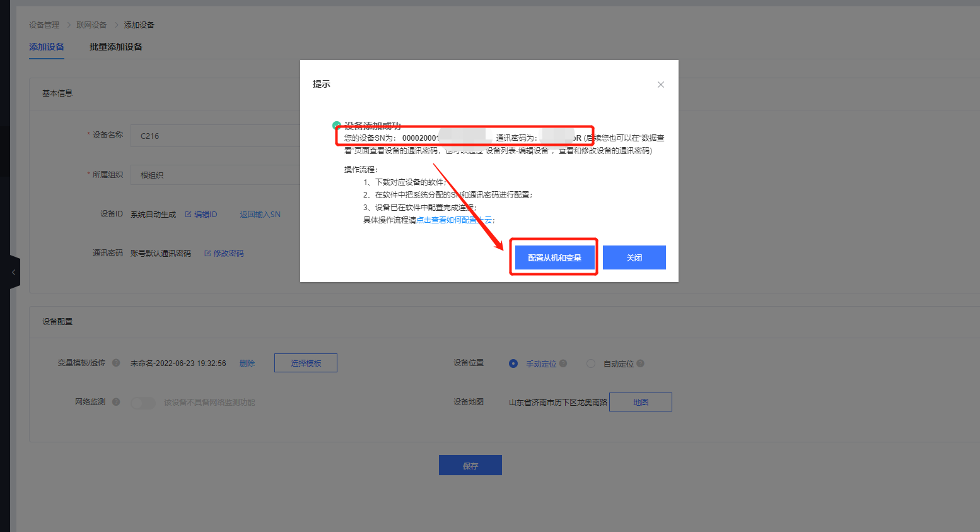Viewport: 980px width, 532px height.
Task: Toggle the 网络监测 switch
Action: (143, 403)
